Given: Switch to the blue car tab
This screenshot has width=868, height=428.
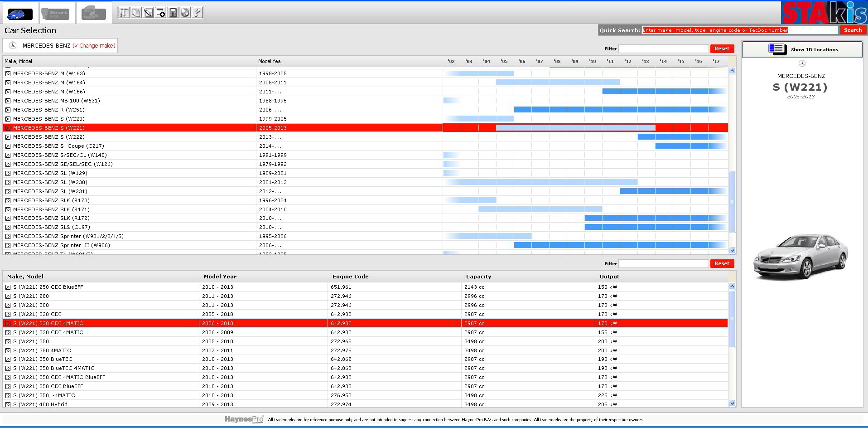Looking at the screenshot, I should pos(20,14).
